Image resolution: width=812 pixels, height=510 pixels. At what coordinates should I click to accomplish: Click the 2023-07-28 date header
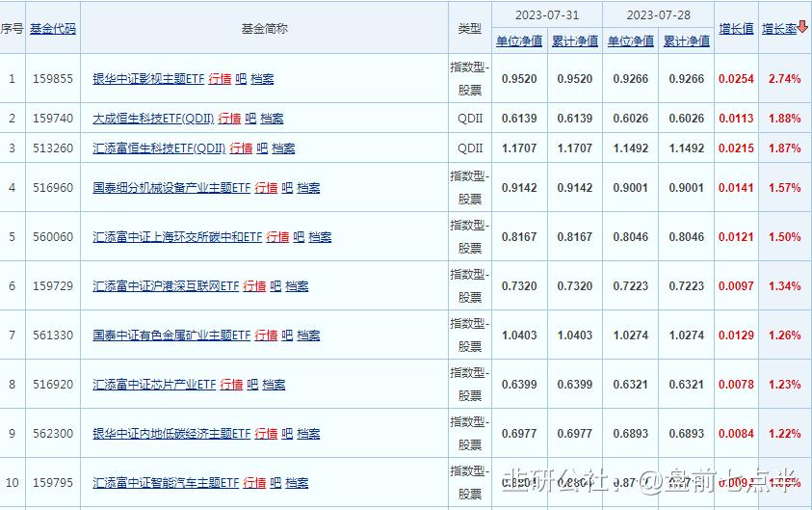point(658,15)
